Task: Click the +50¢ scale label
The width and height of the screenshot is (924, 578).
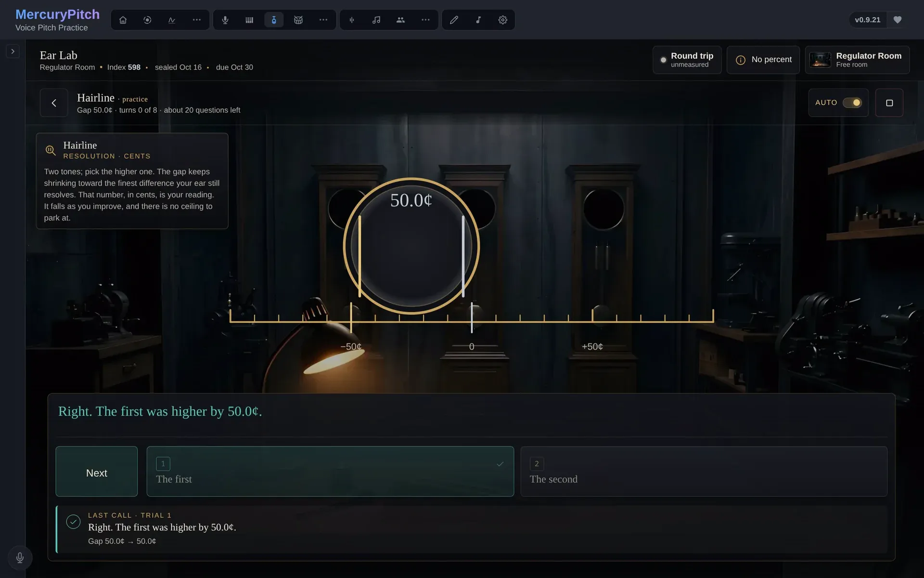Action: point(592,347)
